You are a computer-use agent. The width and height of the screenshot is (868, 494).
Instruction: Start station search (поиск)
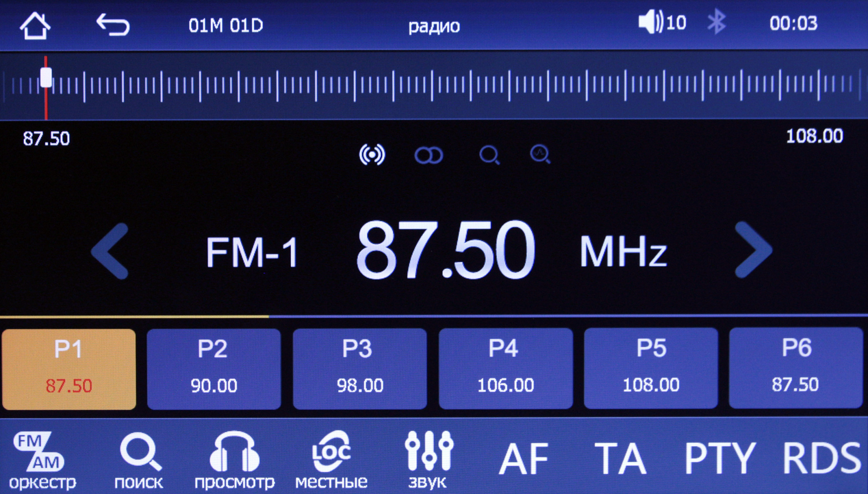pyautogui.click(x=139, y=461)
